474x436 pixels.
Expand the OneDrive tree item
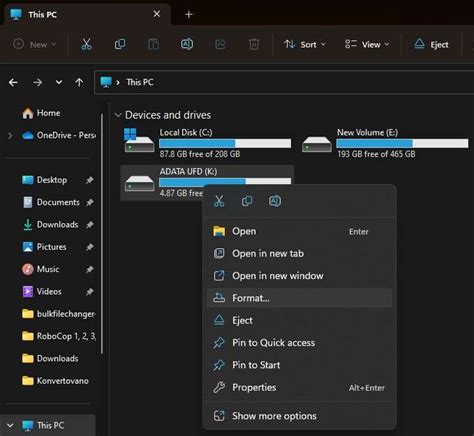(10, 135)
